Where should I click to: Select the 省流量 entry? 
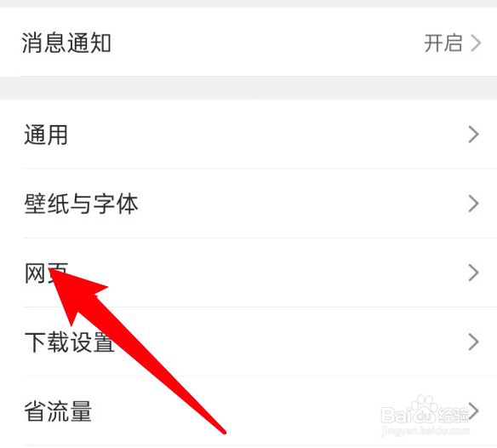click(248, 411)
